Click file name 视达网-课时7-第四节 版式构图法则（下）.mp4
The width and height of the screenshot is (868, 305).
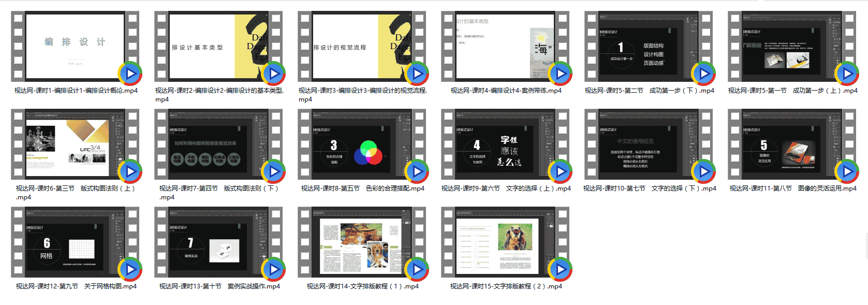219,193
